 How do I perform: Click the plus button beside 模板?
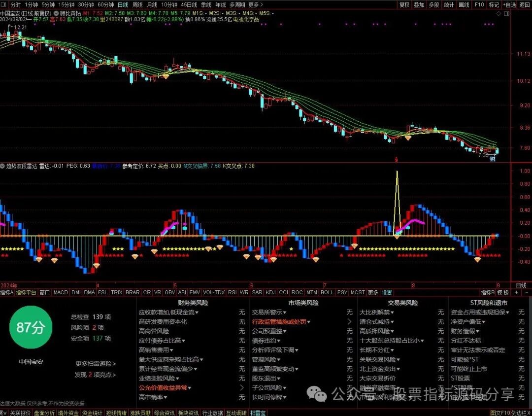(516, 292)
